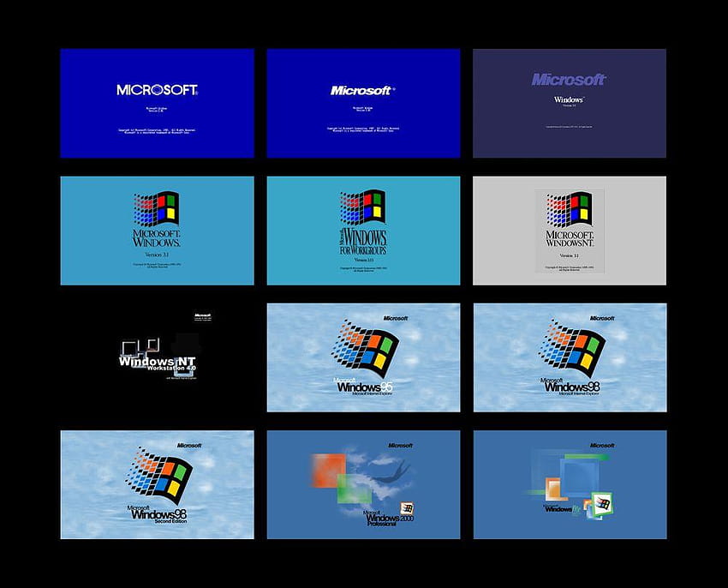728x588 pixels.
Task: Click the flag logo on Windows for Workgroups screen
Action: (362, 207)
